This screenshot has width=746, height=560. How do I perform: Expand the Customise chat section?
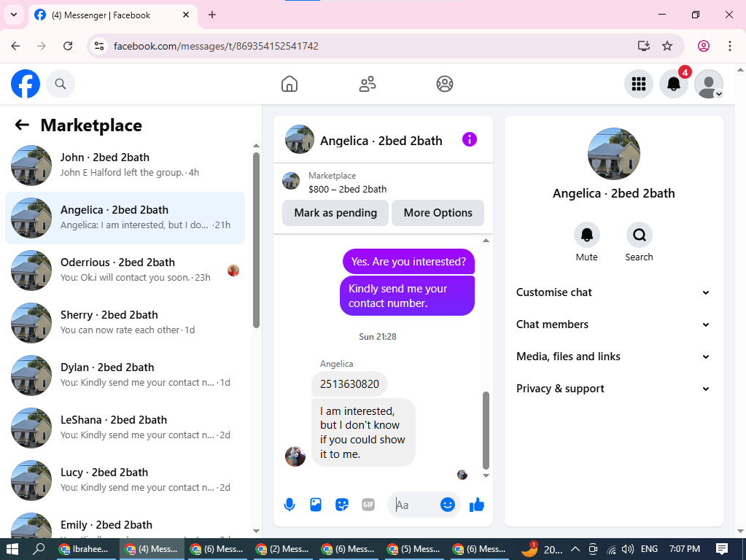[613, 292]
